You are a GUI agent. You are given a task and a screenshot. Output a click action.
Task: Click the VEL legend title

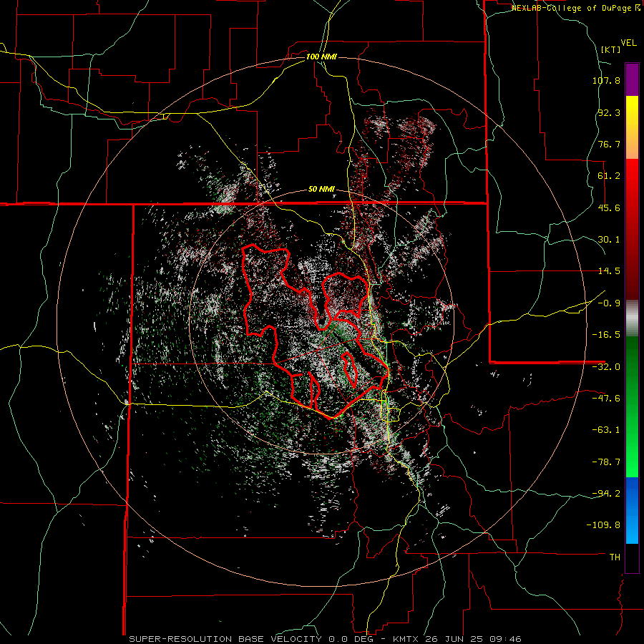coord(628,43)
